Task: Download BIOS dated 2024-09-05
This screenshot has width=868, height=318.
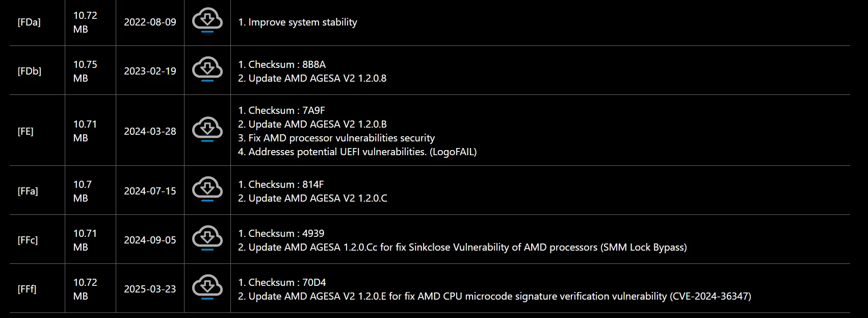Action: click(x=207, y=239)
